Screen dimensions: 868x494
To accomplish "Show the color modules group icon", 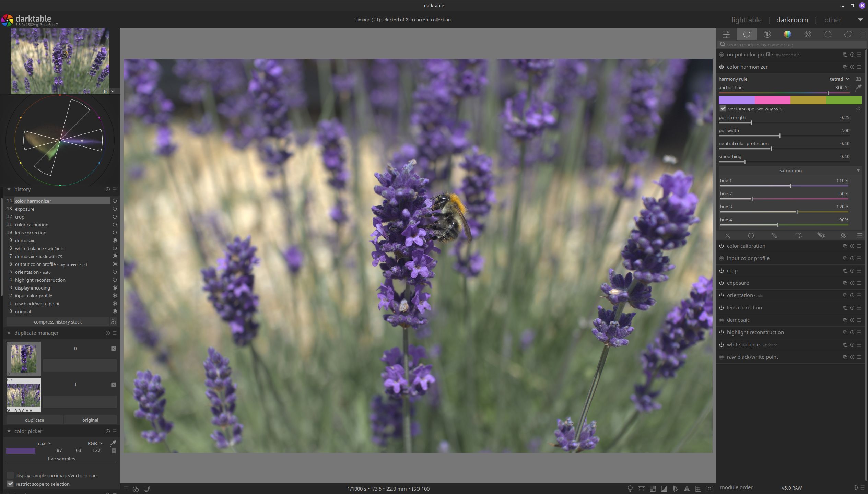I will tap(787, 34).
